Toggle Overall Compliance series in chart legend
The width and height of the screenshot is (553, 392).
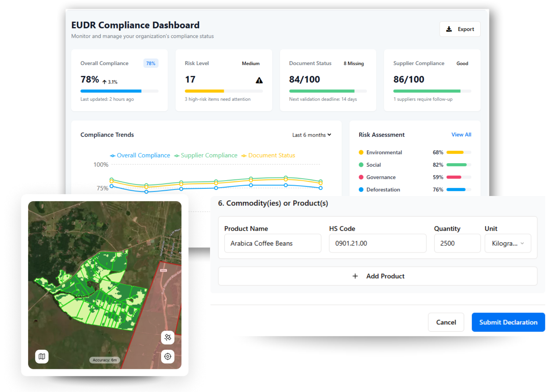140,156
